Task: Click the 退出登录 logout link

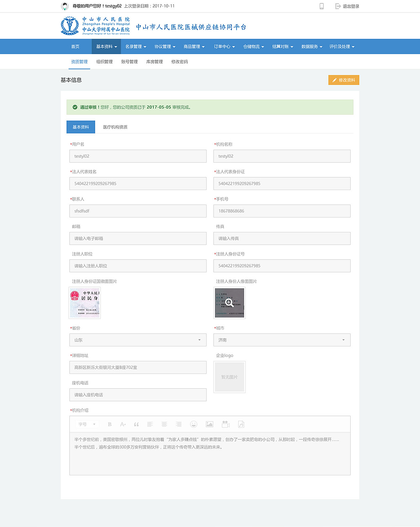Action: [347, 6]
